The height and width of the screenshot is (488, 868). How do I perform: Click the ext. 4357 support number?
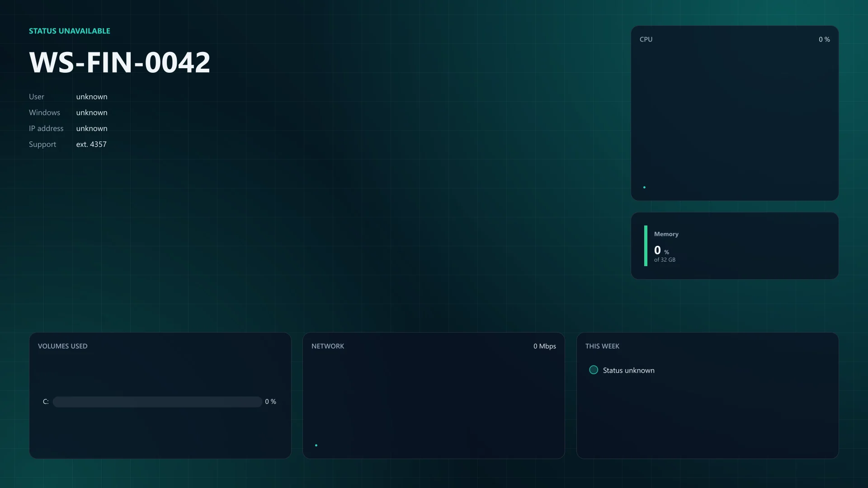[x=91, y=144]
